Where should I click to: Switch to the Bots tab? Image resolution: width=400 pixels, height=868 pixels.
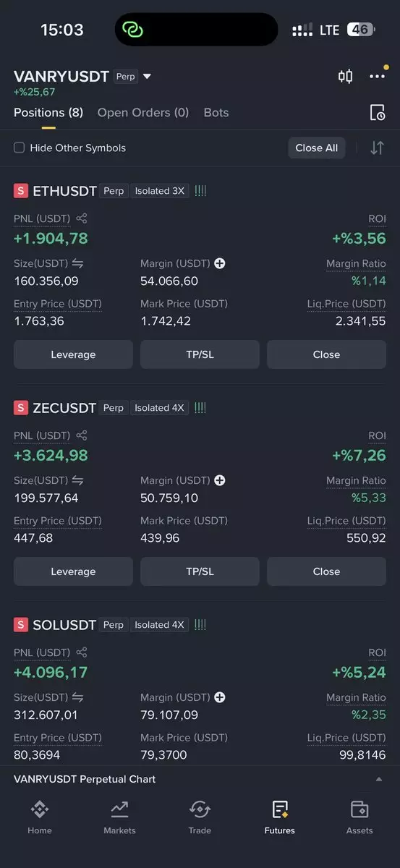216,113
